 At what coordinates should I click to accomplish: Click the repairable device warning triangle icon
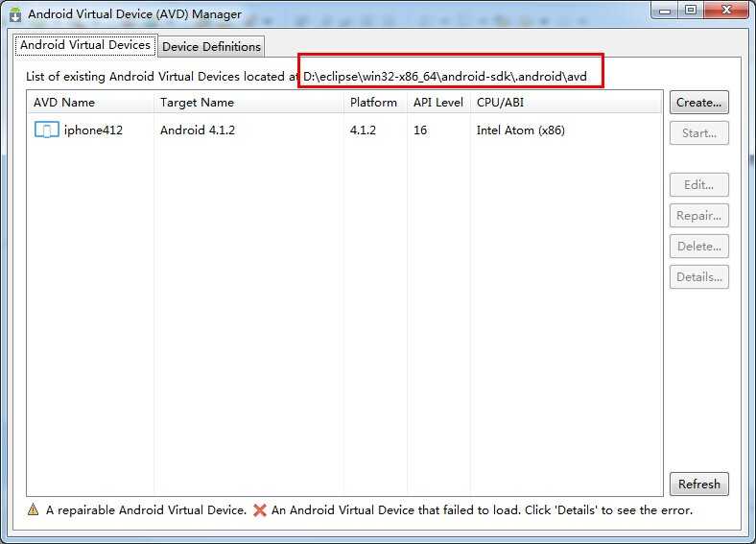point(33,509)
